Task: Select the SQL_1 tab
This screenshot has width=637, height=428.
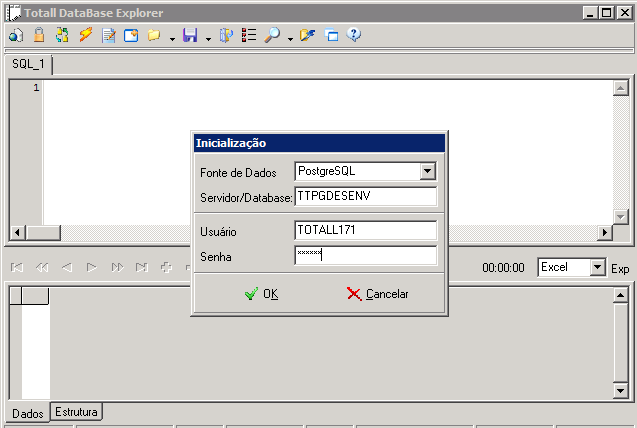Action: [x=28, y=64]
